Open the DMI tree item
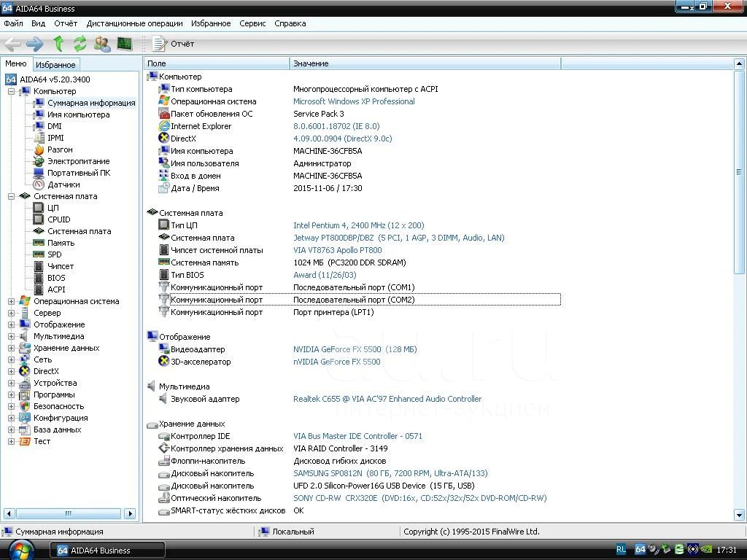This screenshot has height=560, width=747. pyautogui.click(x=54, y=126)
